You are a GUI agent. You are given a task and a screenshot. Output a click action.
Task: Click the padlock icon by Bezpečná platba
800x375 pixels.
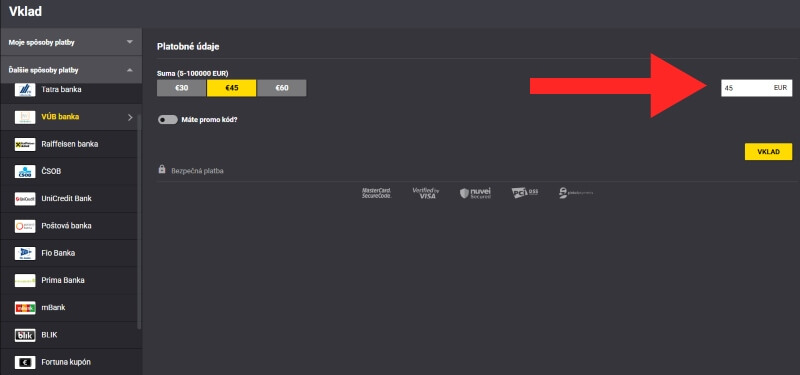[x=162, y=169]
